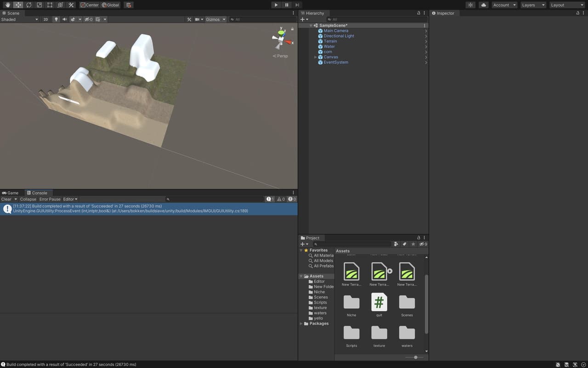This screenshot has height=368, width=588.
Task: Click the Step frame button
Action: [x=297, y=5]
